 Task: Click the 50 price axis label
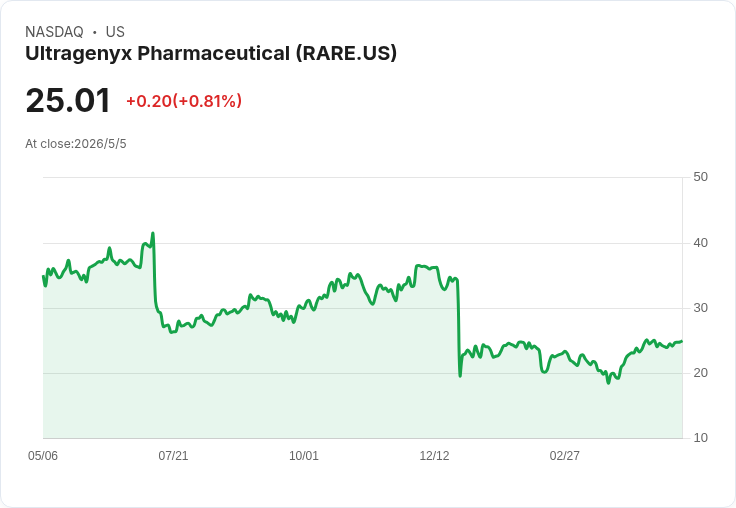(x=700, y=177)
